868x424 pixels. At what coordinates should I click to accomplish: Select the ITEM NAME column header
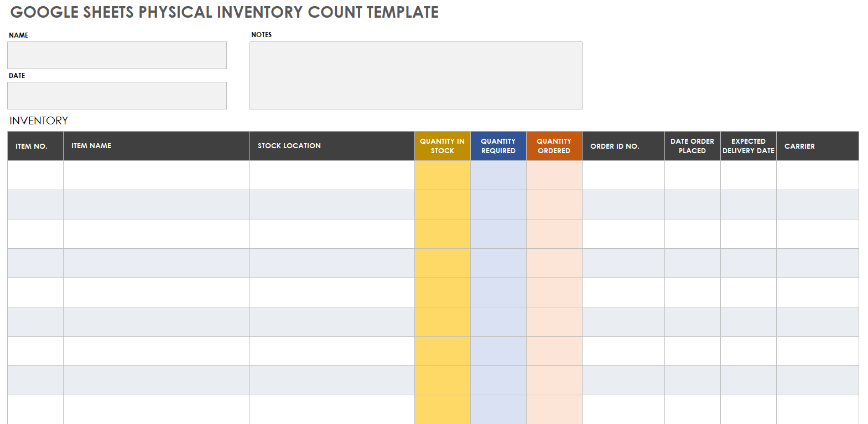click(x=157, y=146)
